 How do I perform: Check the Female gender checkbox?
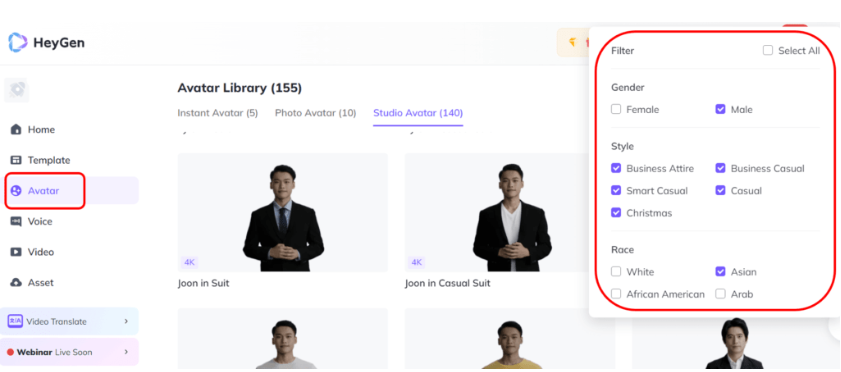616,109
